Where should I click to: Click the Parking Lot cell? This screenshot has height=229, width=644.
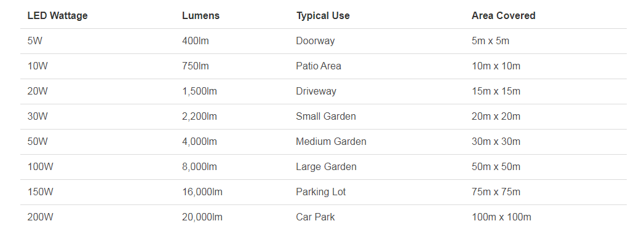coord(320,192)
